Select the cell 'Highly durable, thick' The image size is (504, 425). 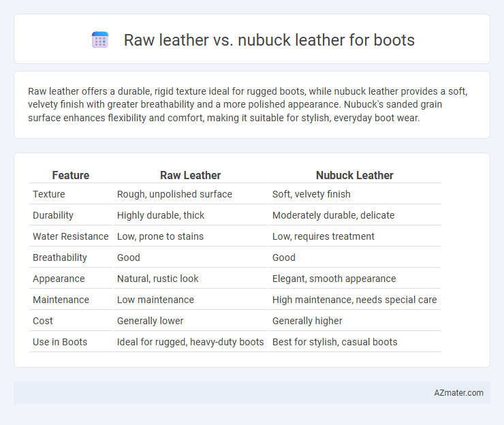click(x=161, y=215)
